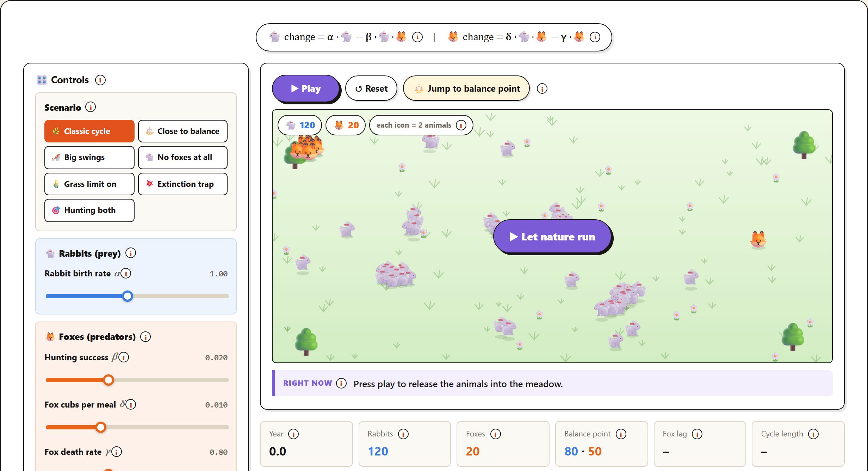The image size is (868, 471).
Task: Click the fox count 20 badge
Action: coord(346,125)
